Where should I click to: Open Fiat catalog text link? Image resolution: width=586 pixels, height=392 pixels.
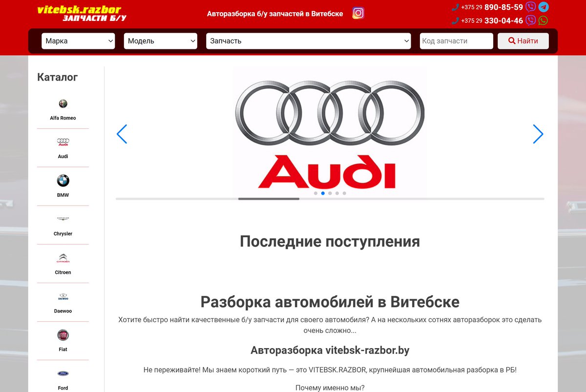[63, 350]
